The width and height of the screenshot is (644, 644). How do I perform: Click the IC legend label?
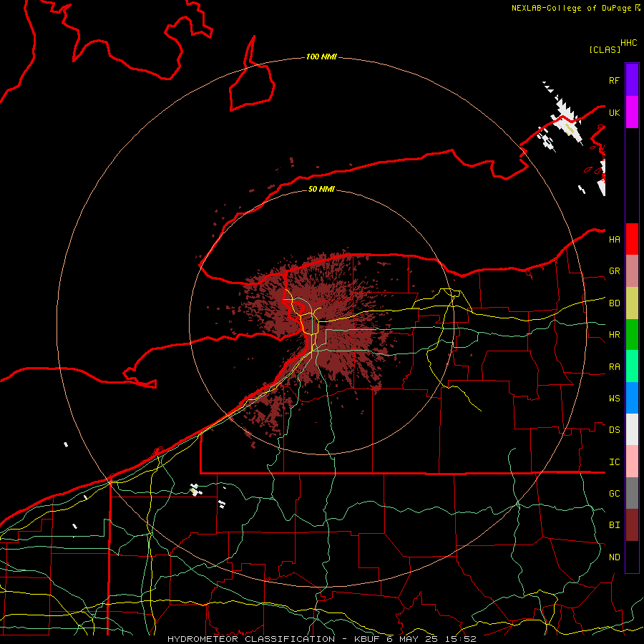click(615, 462)
